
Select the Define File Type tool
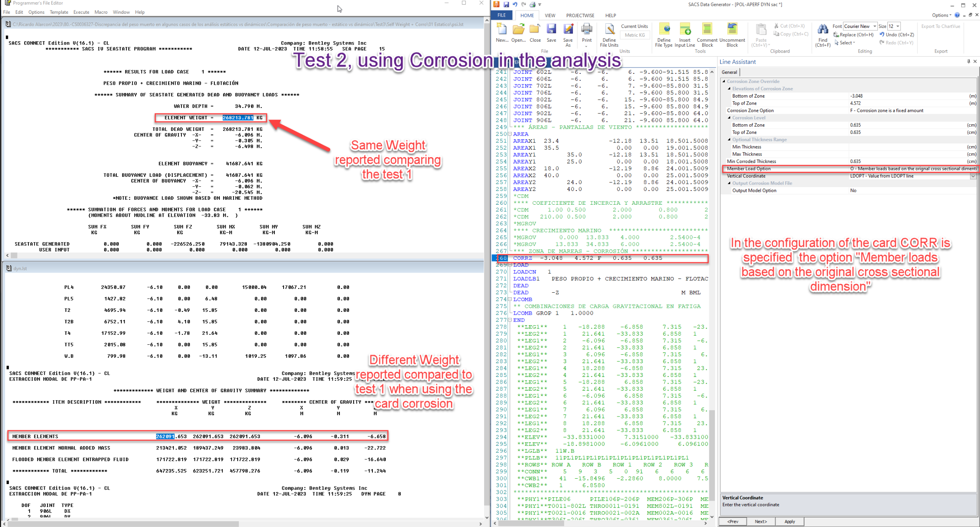pyautogui.click(x=663, y=35)
